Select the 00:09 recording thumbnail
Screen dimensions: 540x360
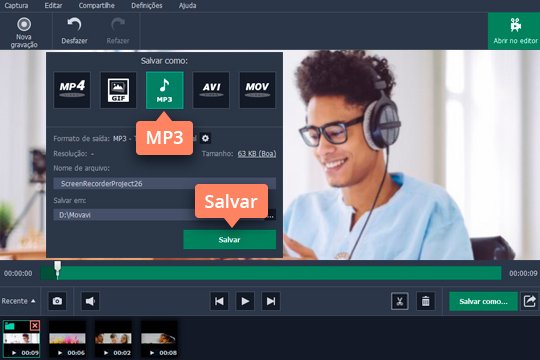tap(21, 339)
